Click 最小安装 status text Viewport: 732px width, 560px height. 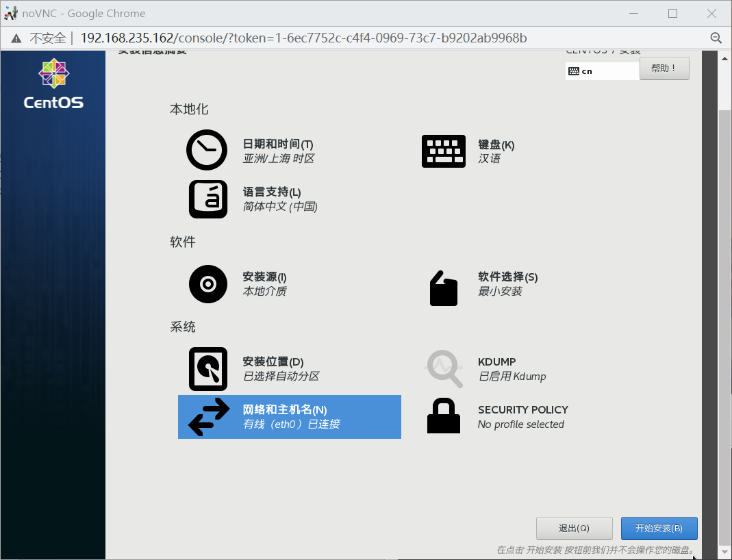(500, 291)
